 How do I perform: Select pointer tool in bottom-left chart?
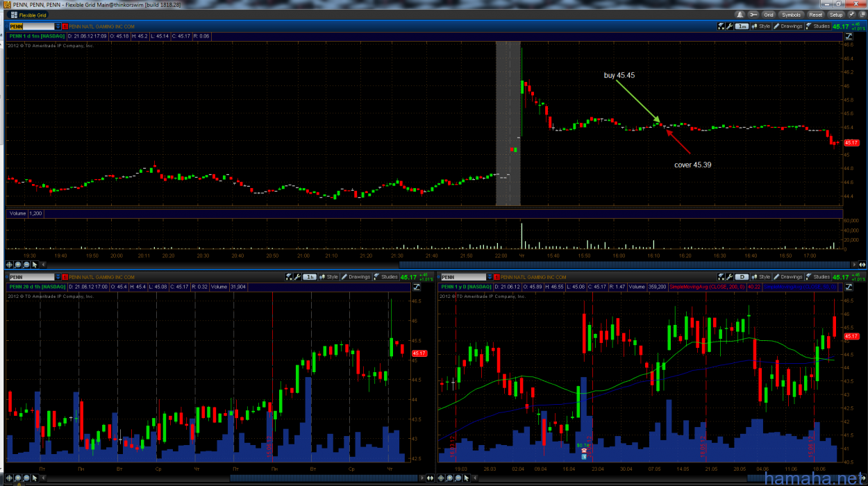(35, 478)
